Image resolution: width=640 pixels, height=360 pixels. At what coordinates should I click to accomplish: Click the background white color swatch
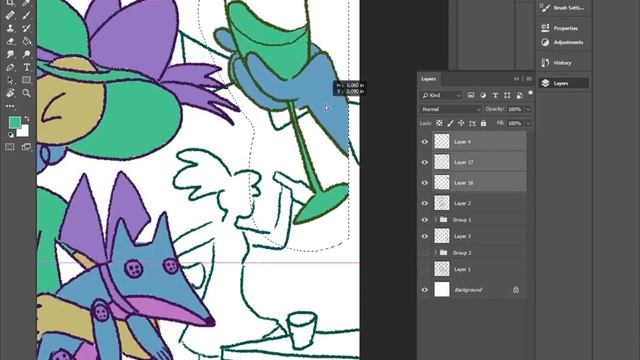coord(24,131)
